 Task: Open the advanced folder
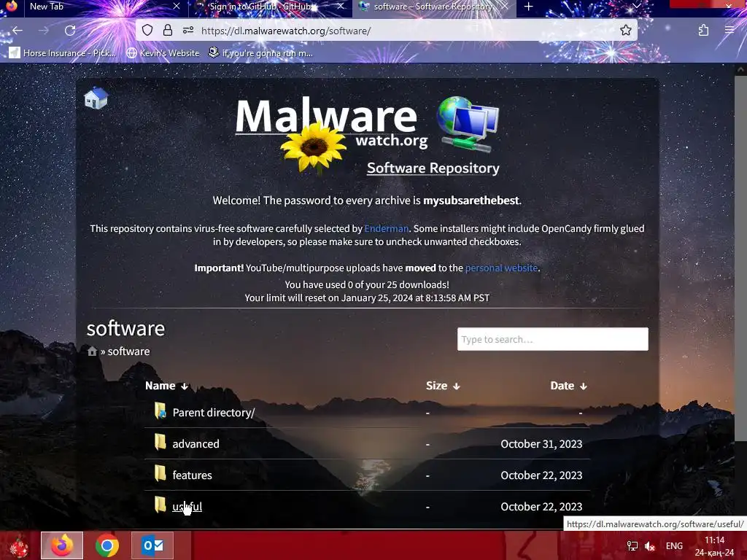point(196,444)
